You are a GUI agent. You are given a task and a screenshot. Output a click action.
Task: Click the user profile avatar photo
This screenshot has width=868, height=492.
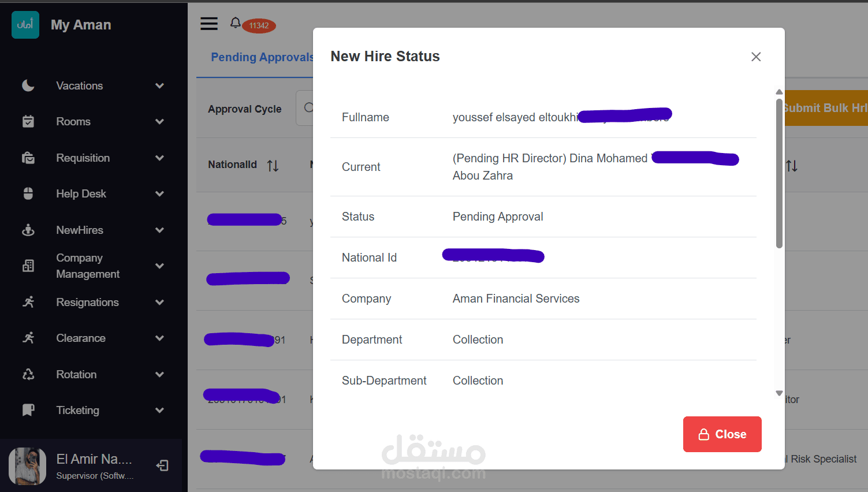coord(27,466)
